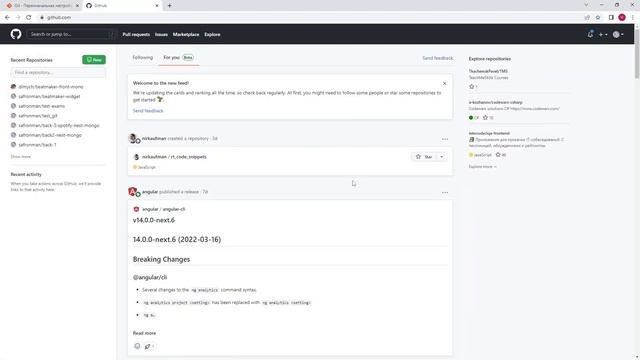Open Pull requests in header
Image resolution: width=640 pixels, height=360 pixels.
coord(136,35)
